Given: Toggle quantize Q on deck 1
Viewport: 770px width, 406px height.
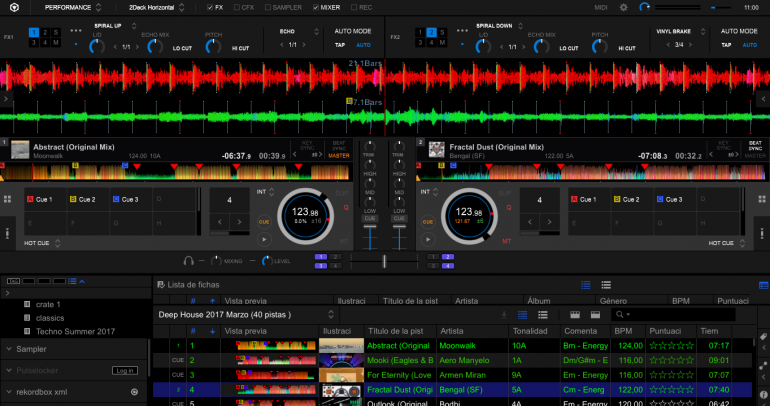Looking at the screenshot, I should (346, 208).
